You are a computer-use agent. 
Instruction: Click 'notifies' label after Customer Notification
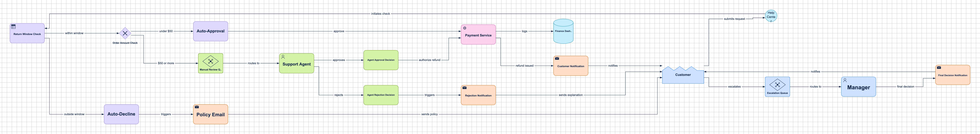[613, 66]
